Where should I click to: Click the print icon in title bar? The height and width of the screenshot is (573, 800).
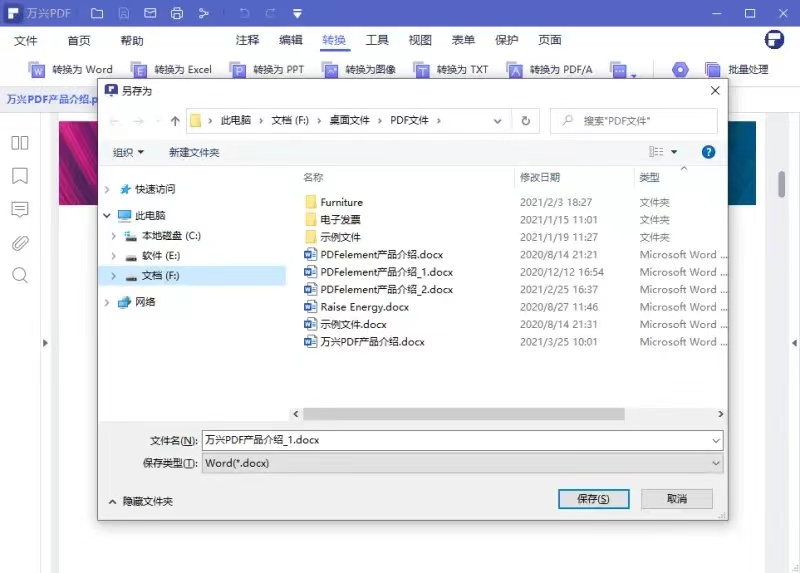click(x=177, y=13)
